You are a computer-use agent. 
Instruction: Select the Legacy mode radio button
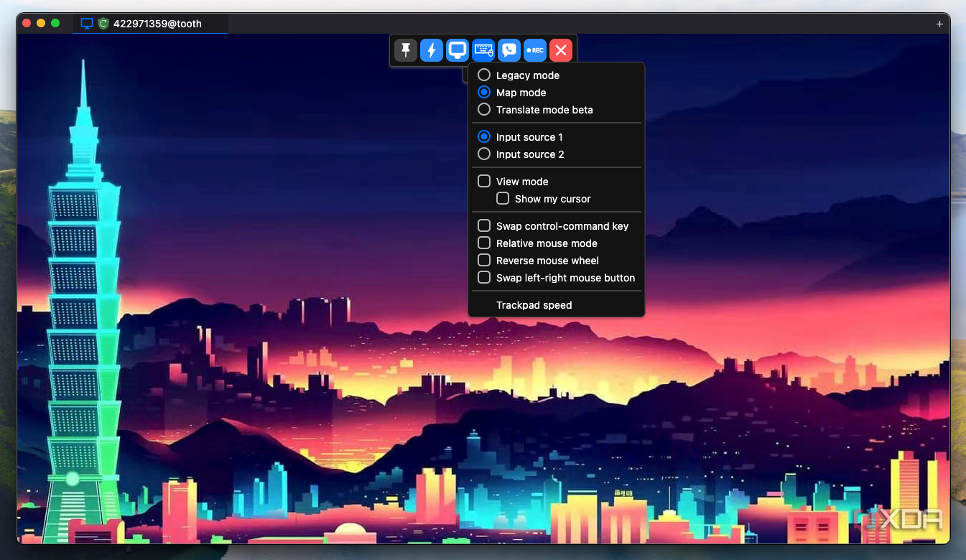click(484, 75)
